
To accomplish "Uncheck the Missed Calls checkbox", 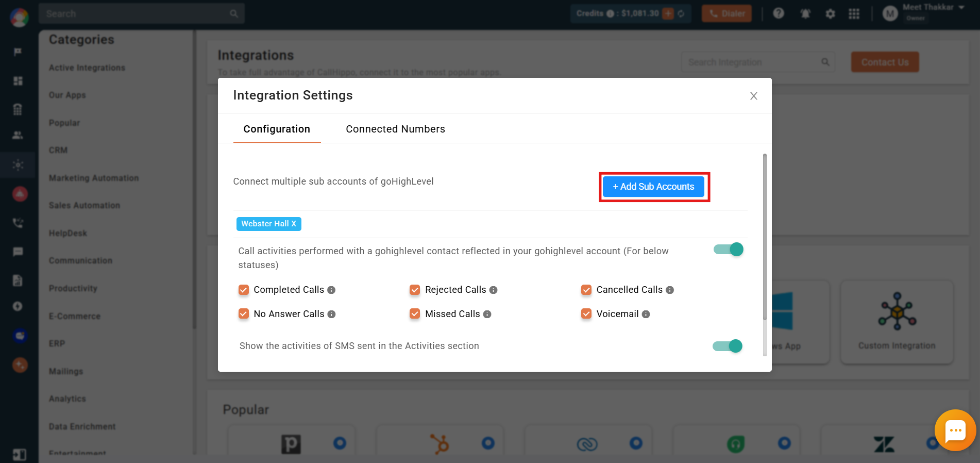I will tap(415, 314).
